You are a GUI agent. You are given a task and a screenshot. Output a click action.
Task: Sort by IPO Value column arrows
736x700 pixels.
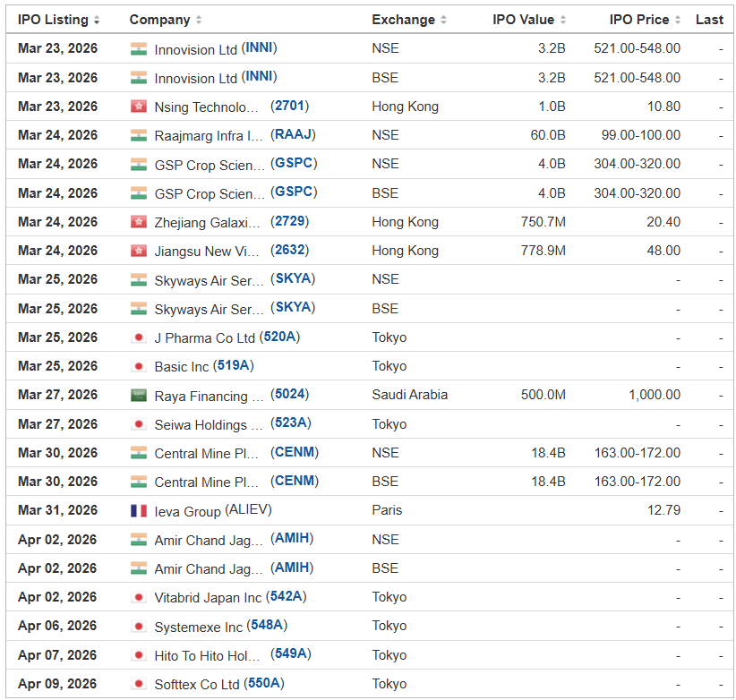pos(563,20)
